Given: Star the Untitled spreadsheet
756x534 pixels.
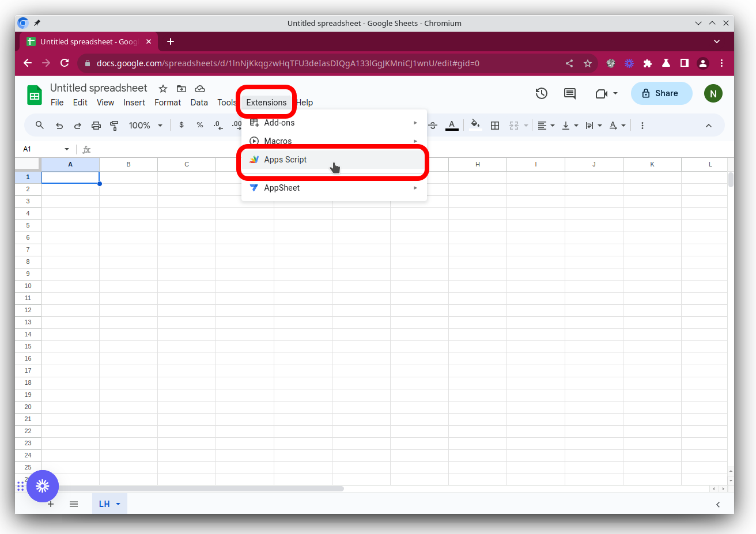Looking at the screenshot, I should [x=163, y=89].
